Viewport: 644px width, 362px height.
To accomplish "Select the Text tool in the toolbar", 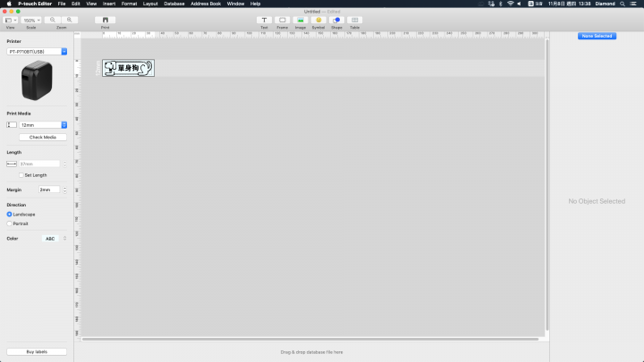I will coord(264,20).
